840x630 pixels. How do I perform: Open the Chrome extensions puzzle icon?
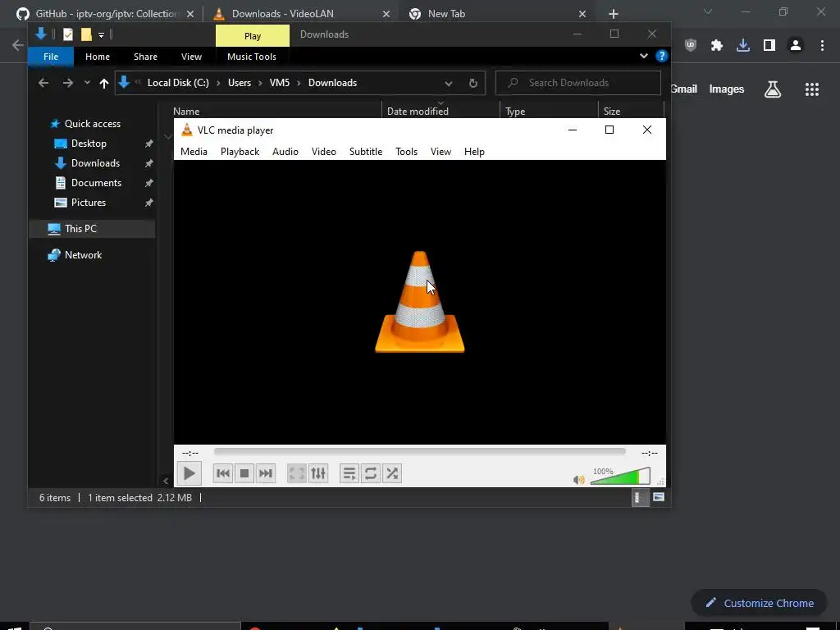pyautogui.click(x=716, y=46)
